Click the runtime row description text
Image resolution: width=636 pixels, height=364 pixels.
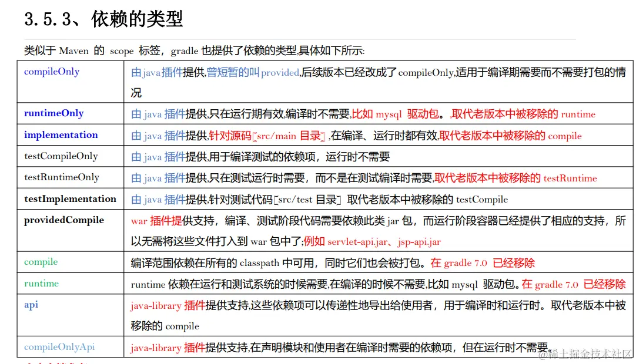click(379, 284)
